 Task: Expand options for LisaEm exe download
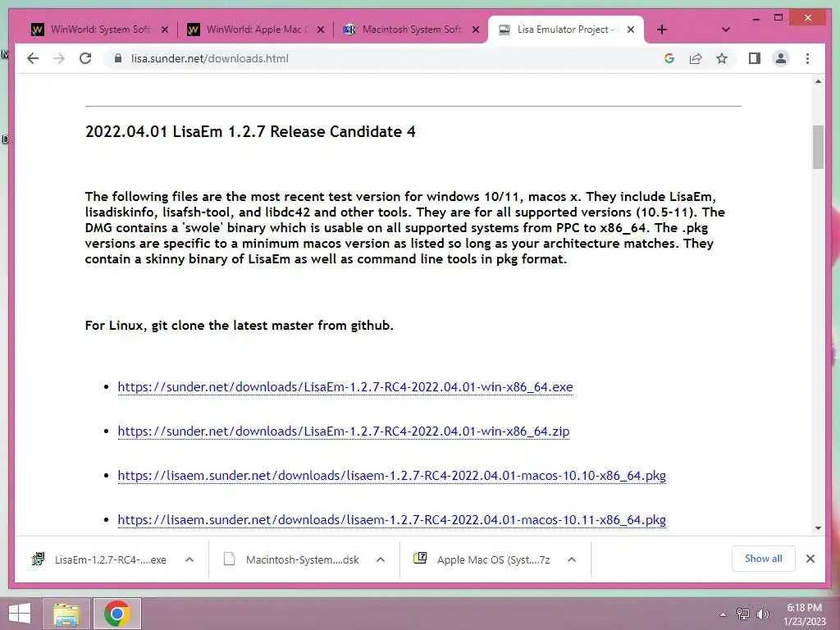pyautogui.click(x=189, y=559)
